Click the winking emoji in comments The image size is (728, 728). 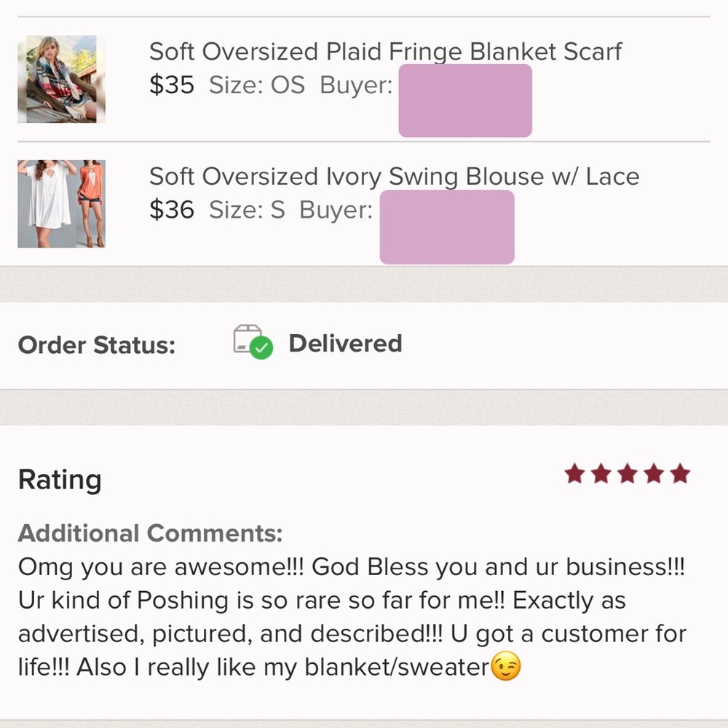coord(506,666)
